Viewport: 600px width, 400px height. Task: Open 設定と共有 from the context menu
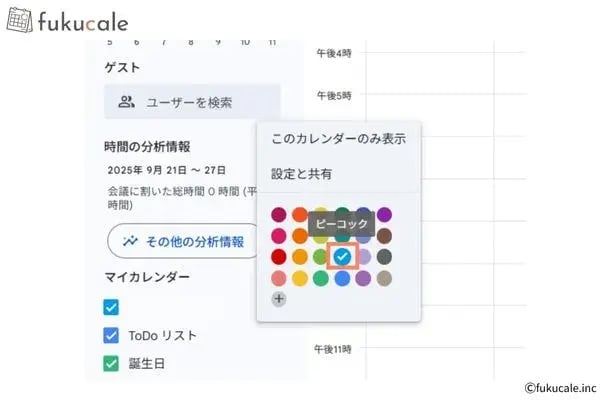(x=302, y=174)
